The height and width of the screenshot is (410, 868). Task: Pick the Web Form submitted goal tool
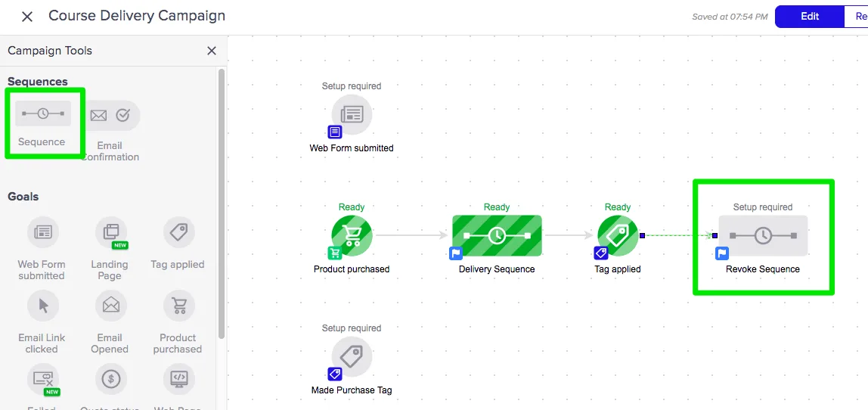pyautogui.click(x=42, y=232)
